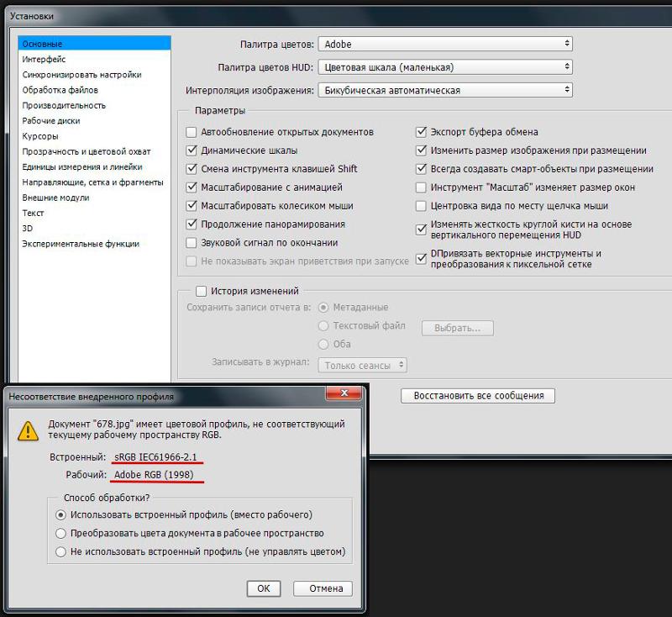Viewport: 672px width, 617px height.
Task: Enable the "История изменений" checkbox
Action: click(201, 292)
